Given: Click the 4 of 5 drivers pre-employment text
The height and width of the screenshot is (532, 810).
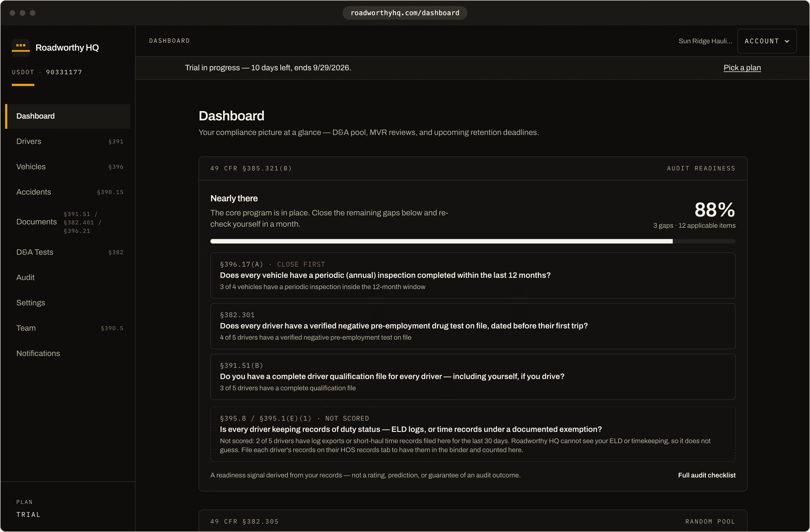Looking at the screenshot, I should 316,337.
